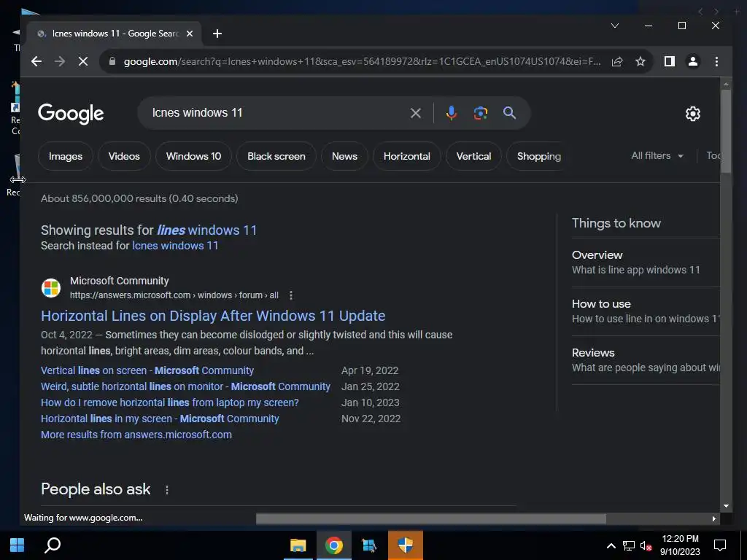Open a new browser tab with plus

(x=217, y=34)
